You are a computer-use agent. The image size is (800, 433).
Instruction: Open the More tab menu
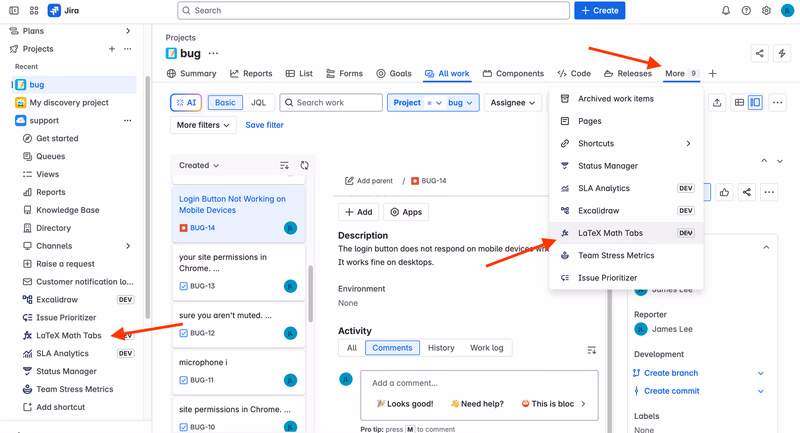[x=682, y=73]
